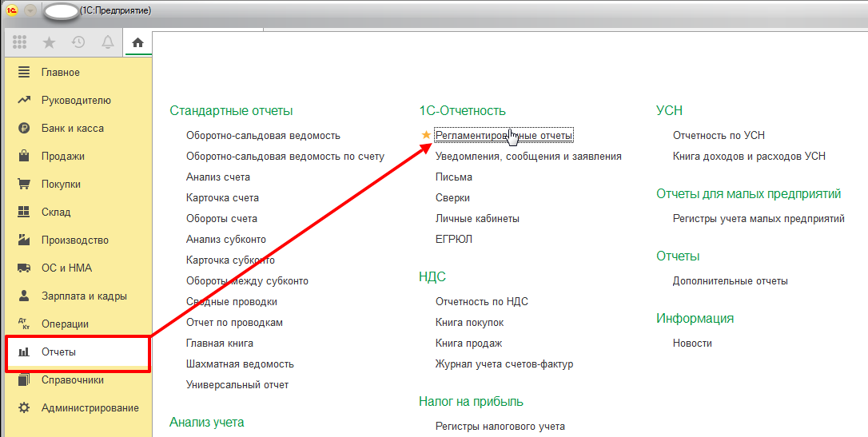Screen dimensions: 868x437
Task: Click the Администрирование gear icon
Action: (24, 408)
